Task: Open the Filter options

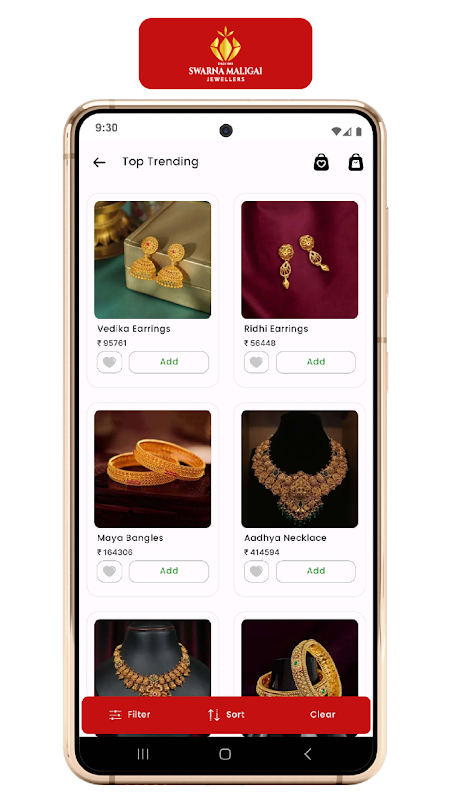Action: coord(130,715)
